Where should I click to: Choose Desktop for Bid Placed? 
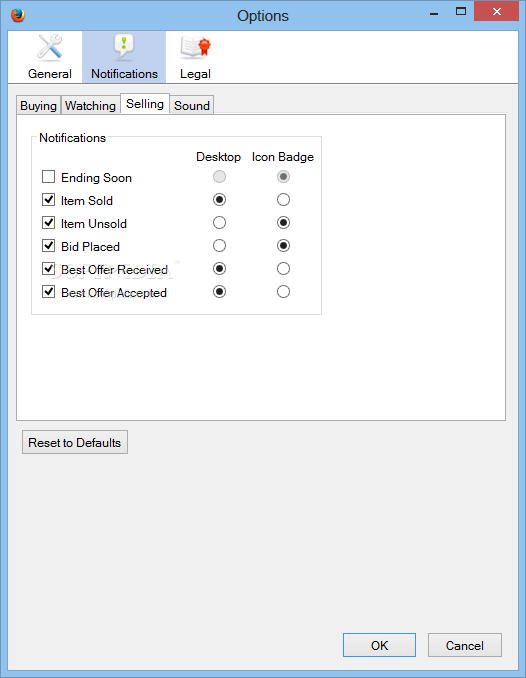point(219,246)
